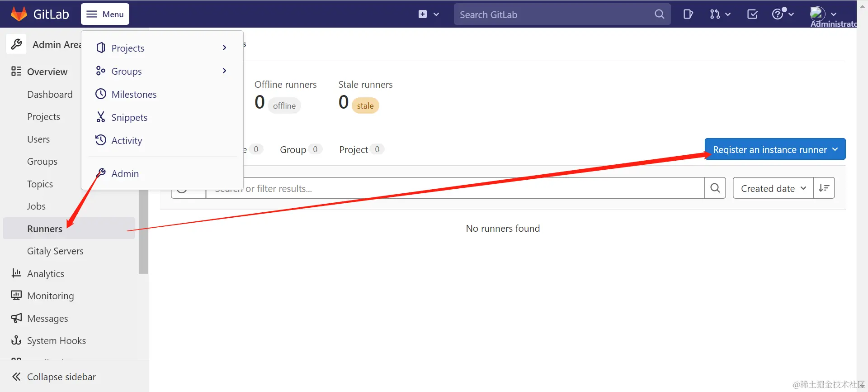The width and height of the screenshot is (868, 392).
Task: Click the No runners found text
Action: coord(503,228)
